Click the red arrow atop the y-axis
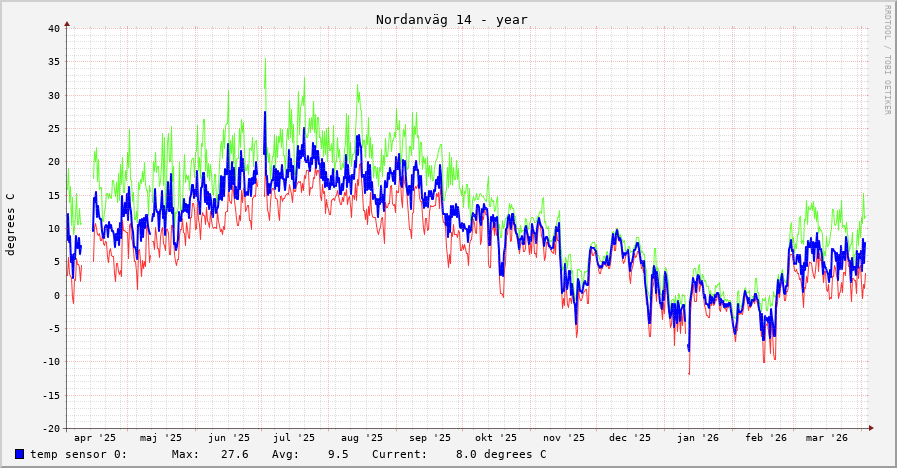 coord(67,22)
